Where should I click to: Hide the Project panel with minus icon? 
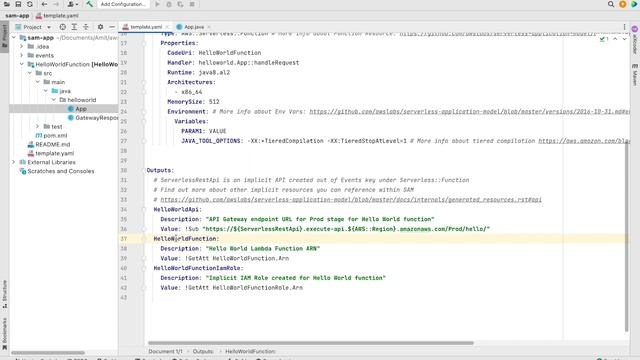pyautogui.click(x=112, y=27)
